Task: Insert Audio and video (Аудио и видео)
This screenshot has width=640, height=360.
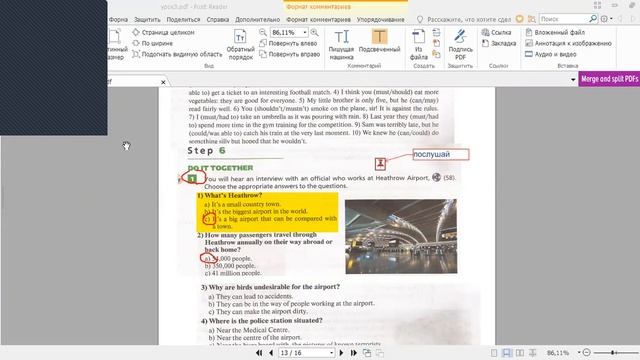Action: (x=551, y=54)
